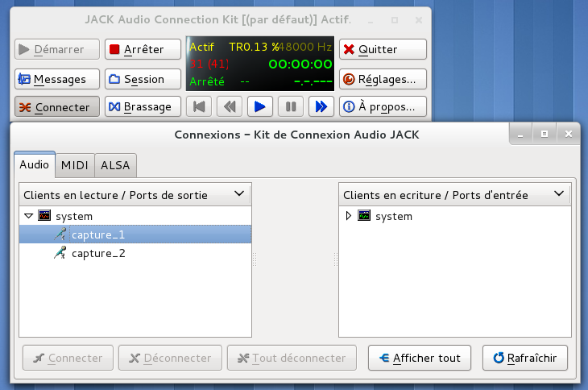This screenshot has width=588, height=390.
Task: Click the rewind to start transport button
Action: coord(200,106)
